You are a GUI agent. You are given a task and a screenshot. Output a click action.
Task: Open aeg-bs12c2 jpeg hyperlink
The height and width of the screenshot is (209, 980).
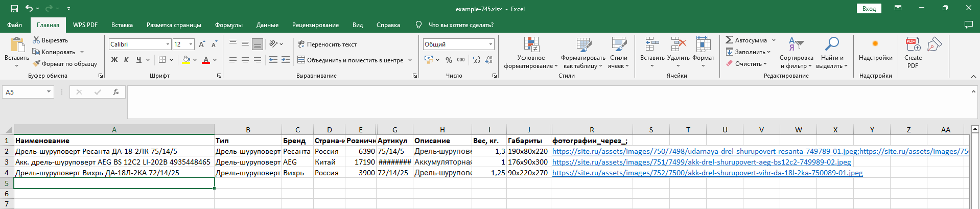click(x=702, y=162)
